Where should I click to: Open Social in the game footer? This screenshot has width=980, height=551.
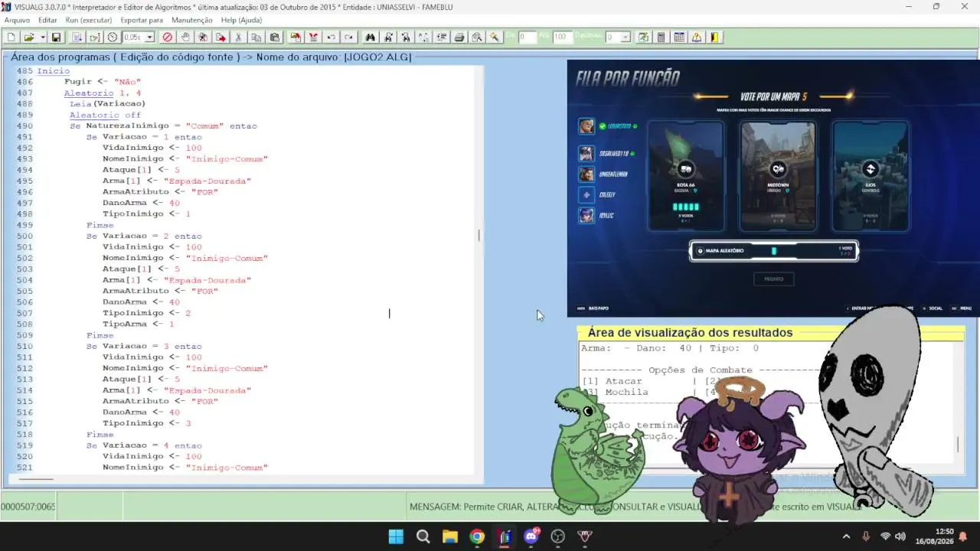click(x=932, y=308)
